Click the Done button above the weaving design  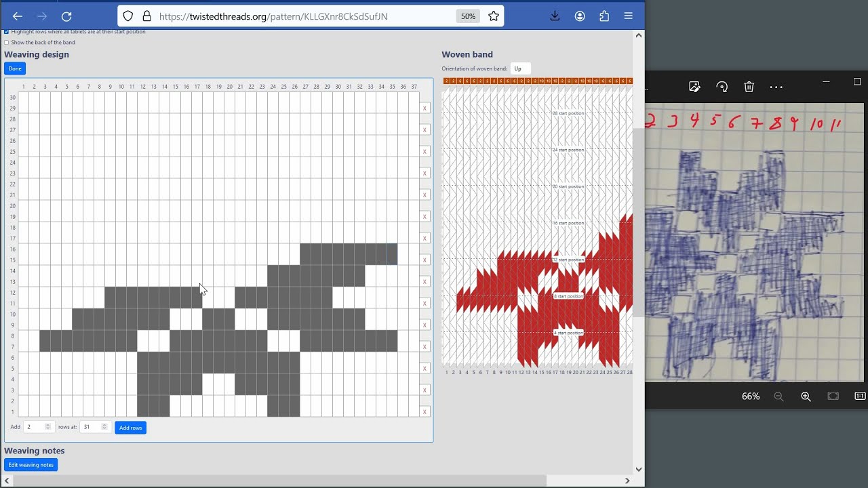[14, 68]
